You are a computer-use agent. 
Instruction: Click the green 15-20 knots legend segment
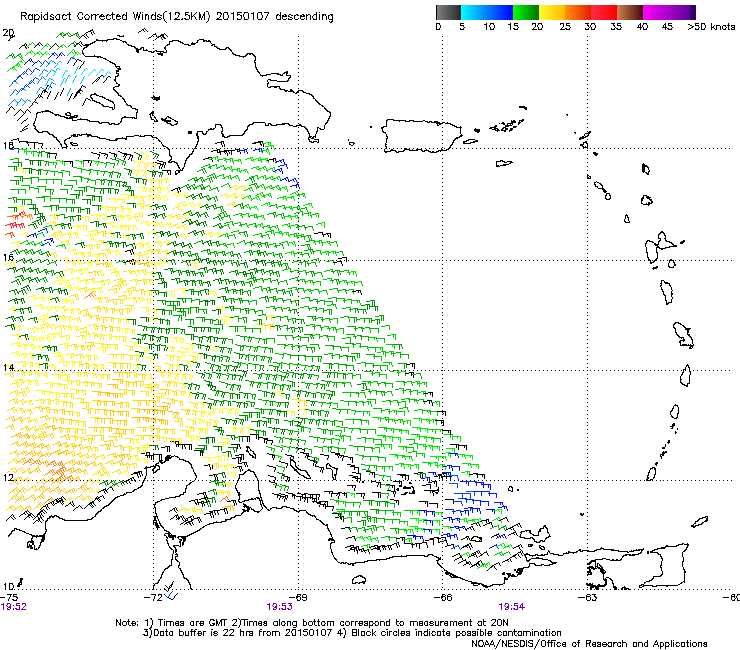526,12
